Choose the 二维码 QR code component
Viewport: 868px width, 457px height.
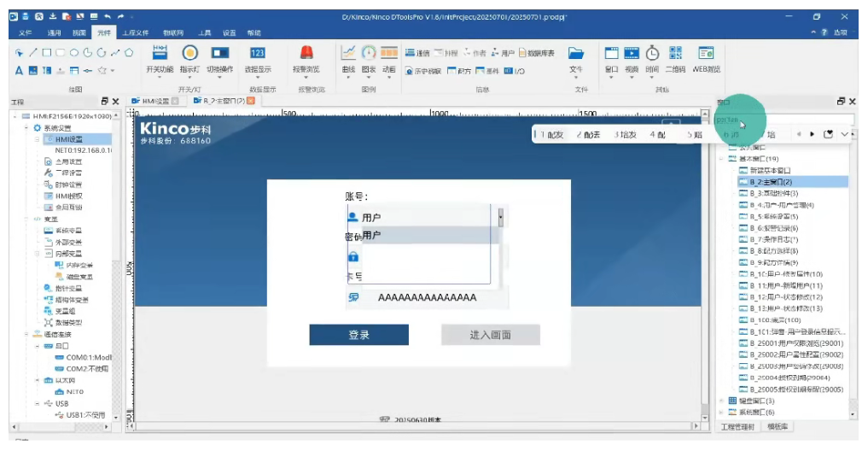tap(675, 53)
